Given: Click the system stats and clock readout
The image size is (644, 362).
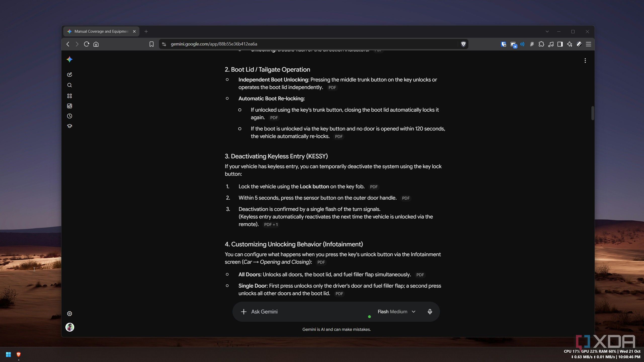Looking at the screenshot, I should click(602, 354).
